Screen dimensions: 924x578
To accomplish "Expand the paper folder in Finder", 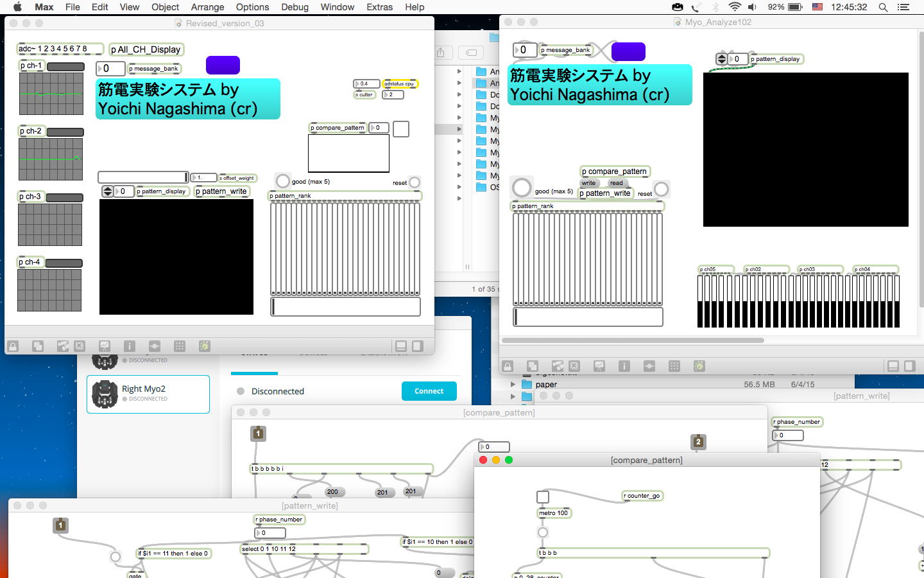I will (513, 385).
